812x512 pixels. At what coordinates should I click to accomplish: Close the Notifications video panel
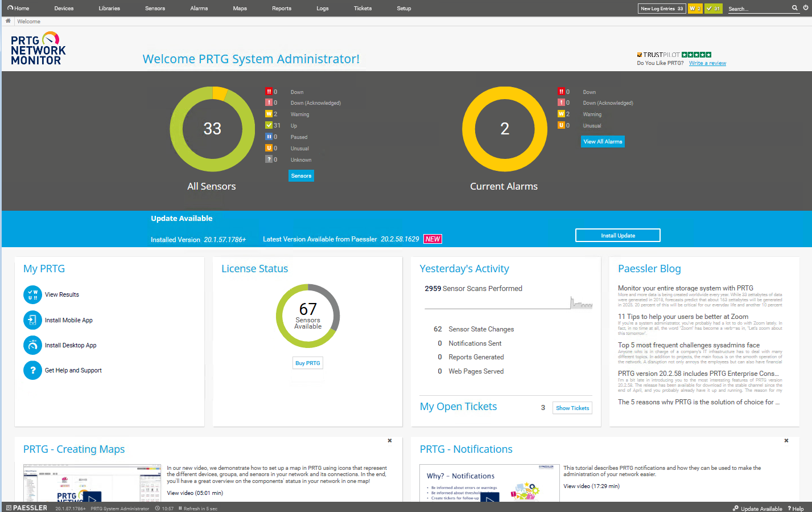[786, 440]
